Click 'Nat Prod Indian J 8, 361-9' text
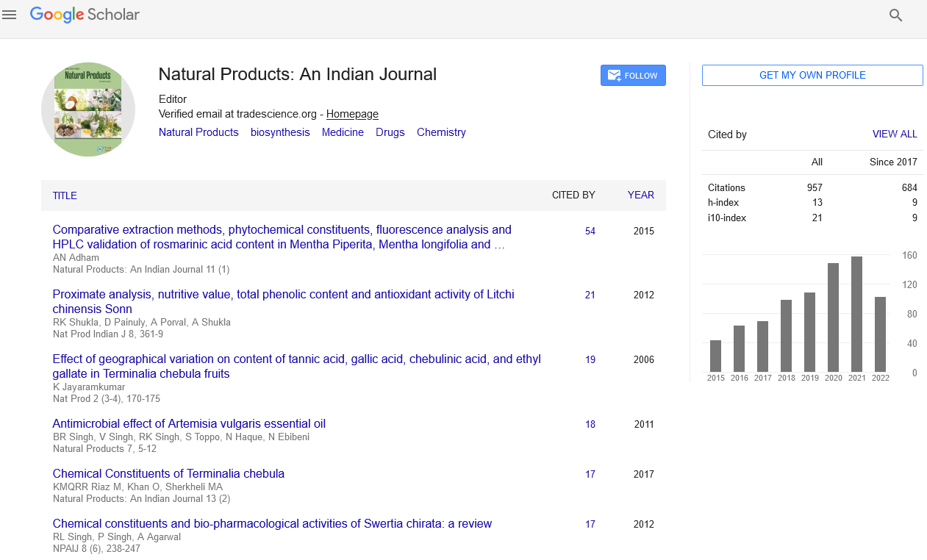 (x=108, y=334)
